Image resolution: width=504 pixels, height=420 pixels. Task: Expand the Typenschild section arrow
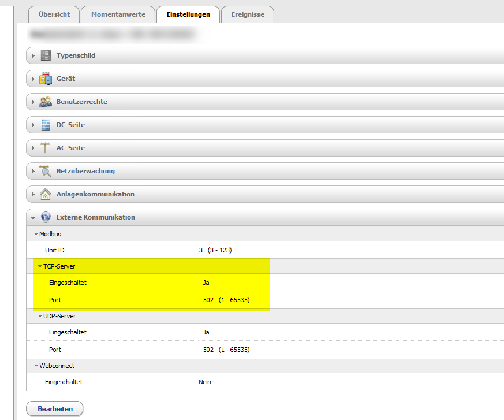coord(33,55)
